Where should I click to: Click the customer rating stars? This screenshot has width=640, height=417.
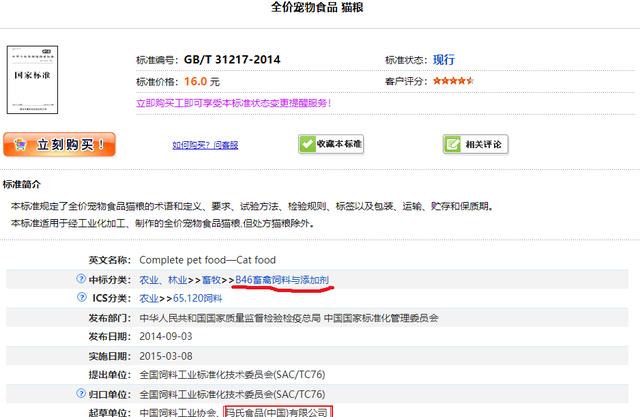(x=453, y=81)
